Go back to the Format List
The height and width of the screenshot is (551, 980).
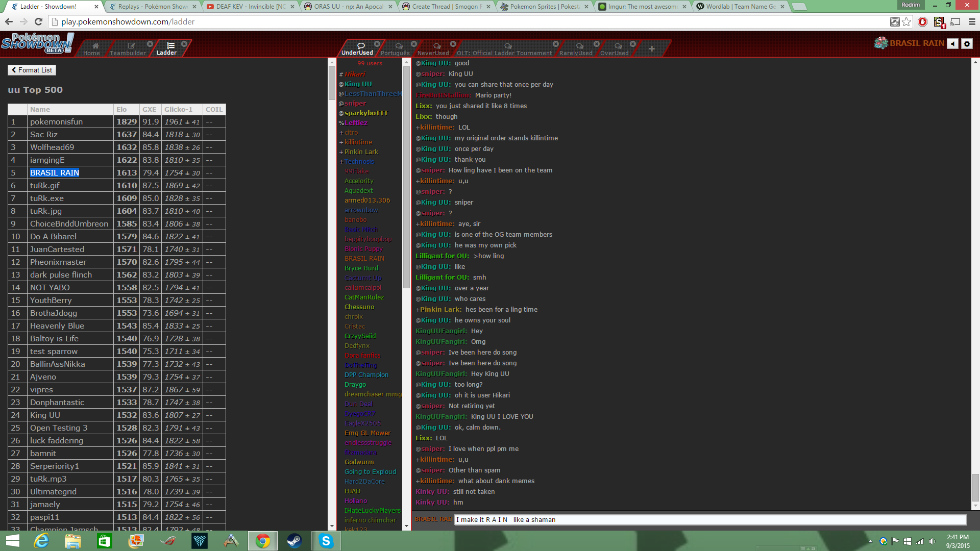click(32, 70)
